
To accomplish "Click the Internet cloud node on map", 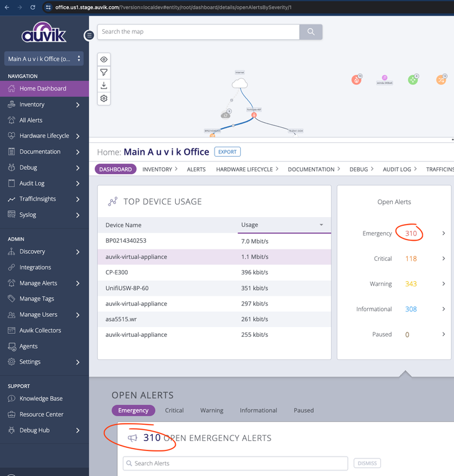I will [239, 83].
